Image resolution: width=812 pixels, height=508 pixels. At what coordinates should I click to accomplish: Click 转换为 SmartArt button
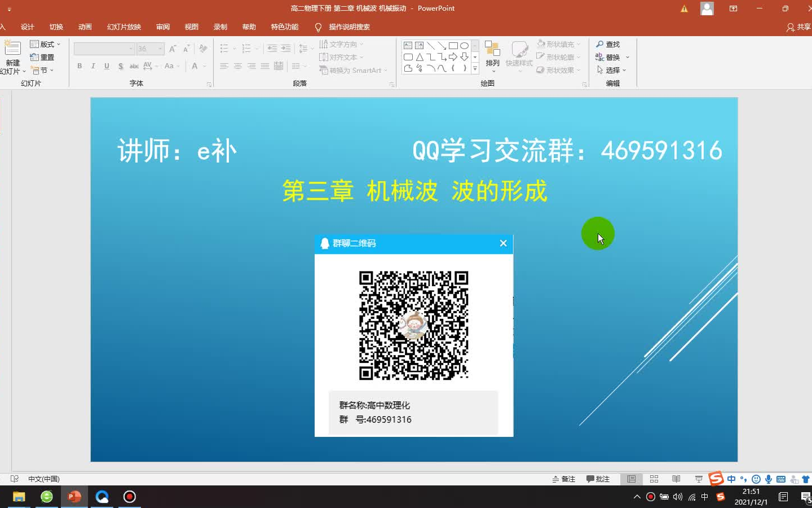pyautogui.click(x=354, y=70)
